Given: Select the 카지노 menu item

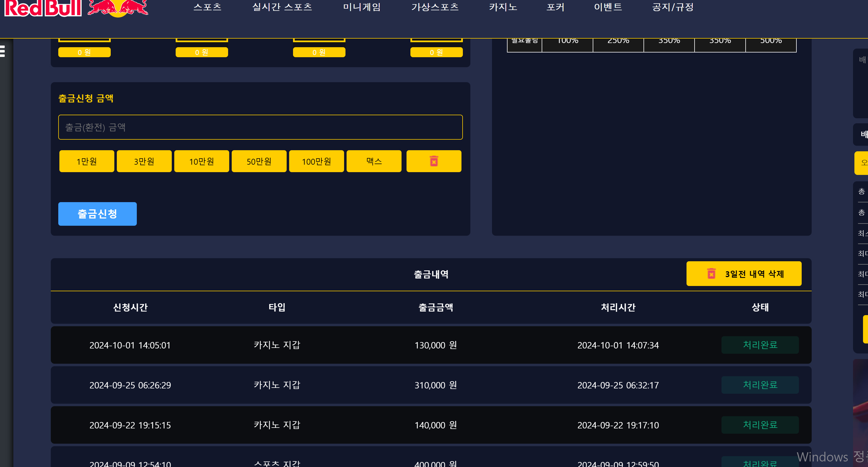Looking at the screenshot, I should point(503,7).
